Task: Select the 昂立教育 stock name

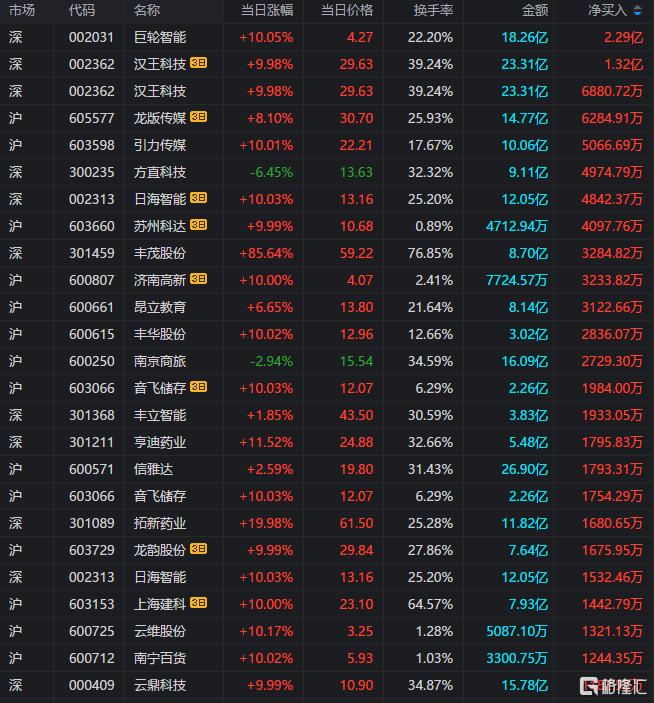Action: (x=160, y=307)
